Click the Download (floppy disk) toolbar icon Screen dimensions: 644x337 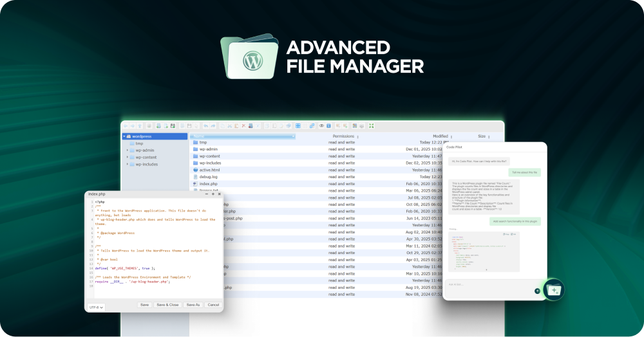click(x=189, y=126)
